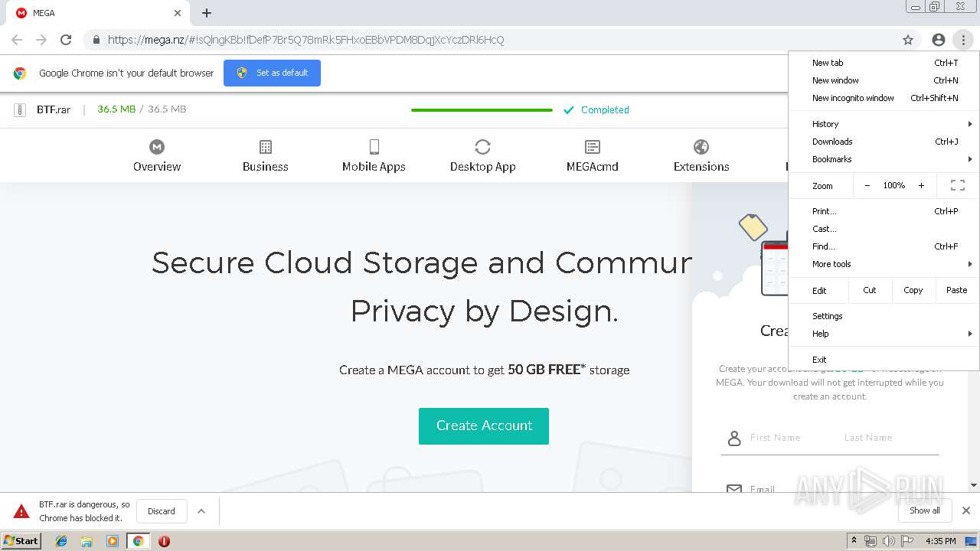Launch the media player taskbar icon
The width and height of the screenshot is (980, 551).
point(113,541)
